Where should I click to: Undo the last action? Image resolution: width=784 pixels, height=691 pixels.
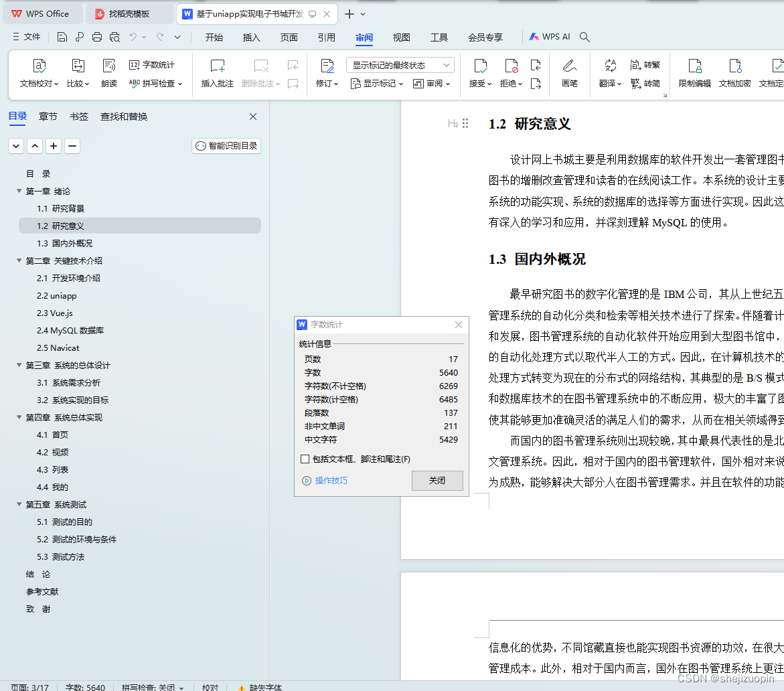133,37
